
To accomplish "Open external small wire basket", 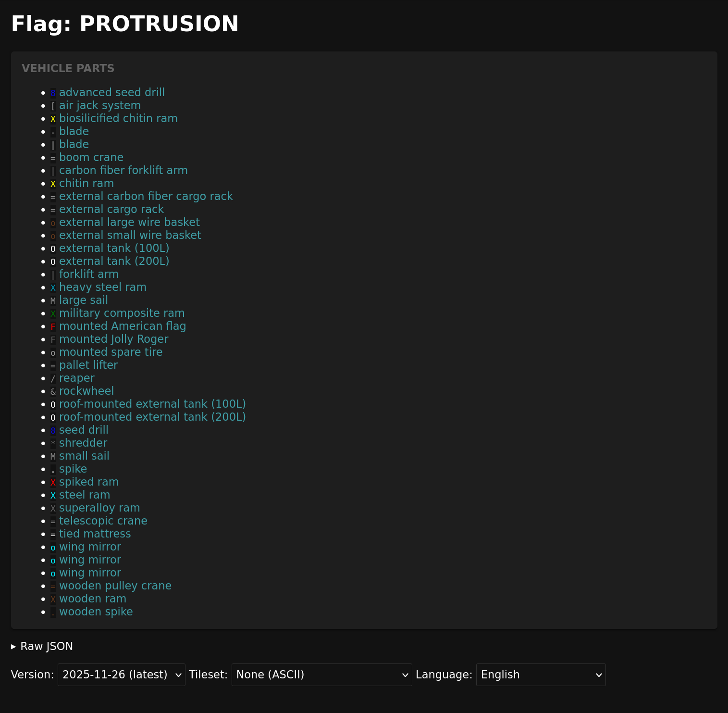I will [130, 235].
